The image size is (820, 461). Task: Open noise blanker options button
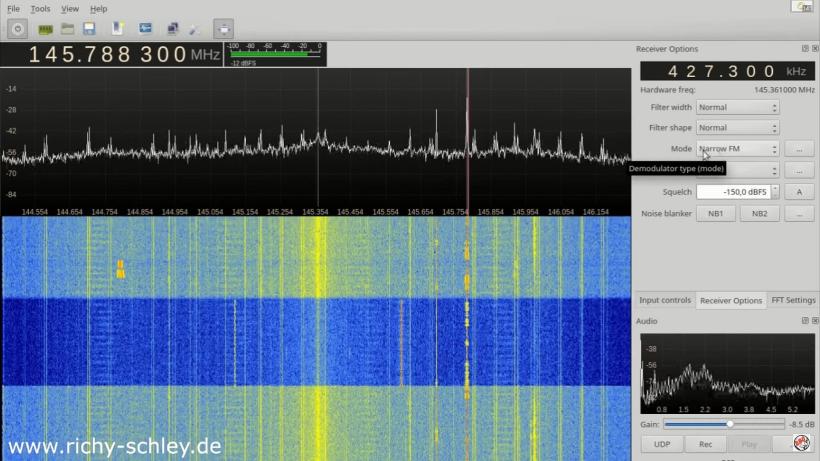click(799, 213)
